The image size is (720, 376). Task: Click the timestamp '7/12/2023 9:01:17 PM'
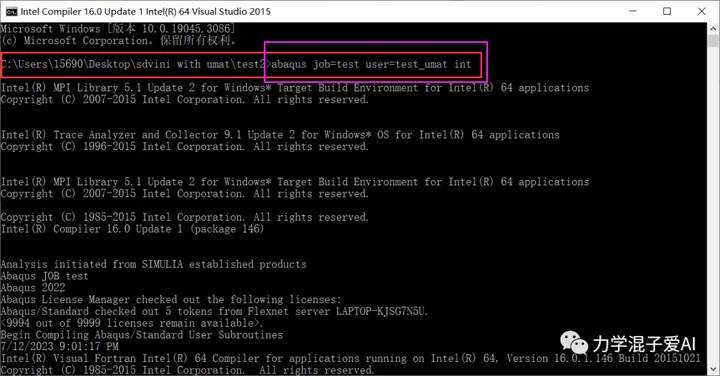click(60, 346)
